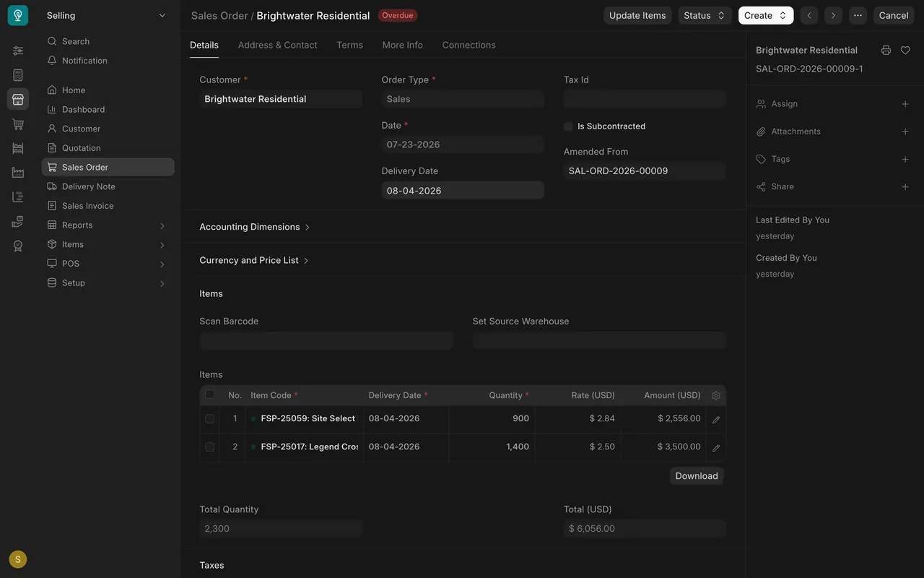The height and width of the screenshot is (578, 924).
Task: Check the row 2 item checkbox
Action: (210, 447)
